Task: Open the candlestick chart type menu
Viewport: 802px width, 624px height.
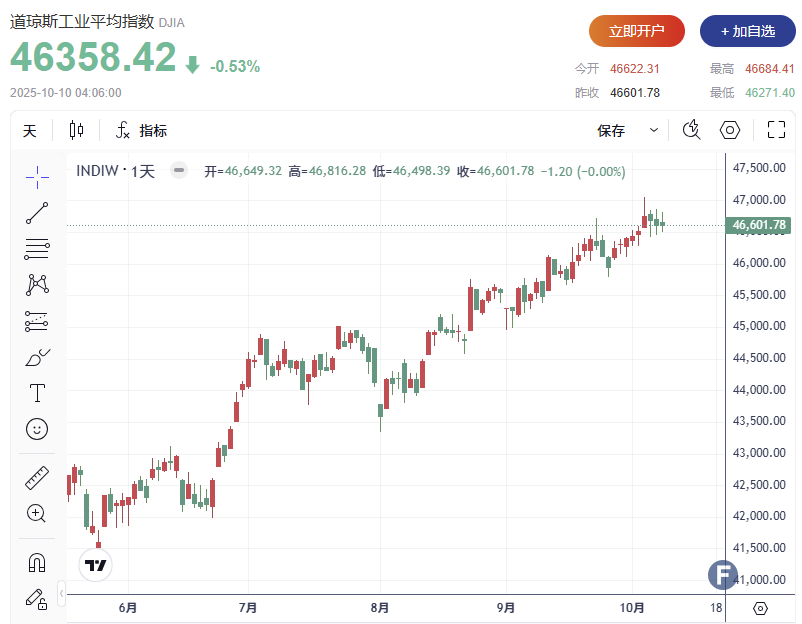Action: pos(77,130)
